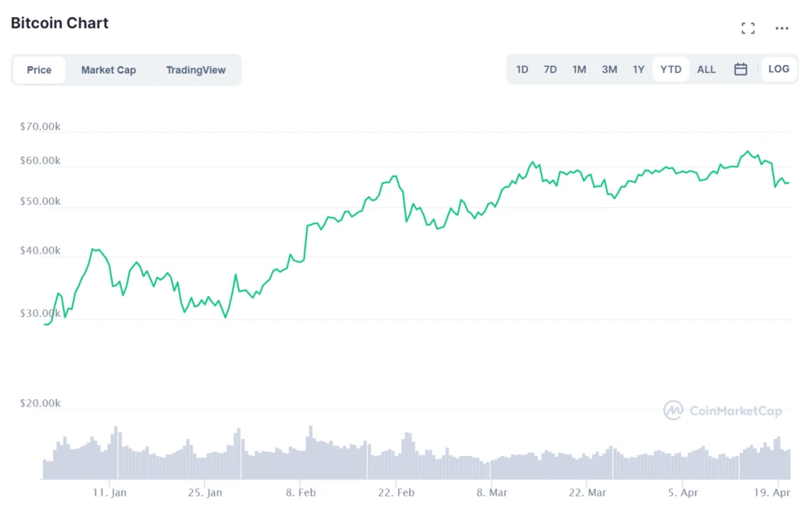Click the 22. Mar date label
This screenshot has height=512, width=812.
tap(587, 492)
